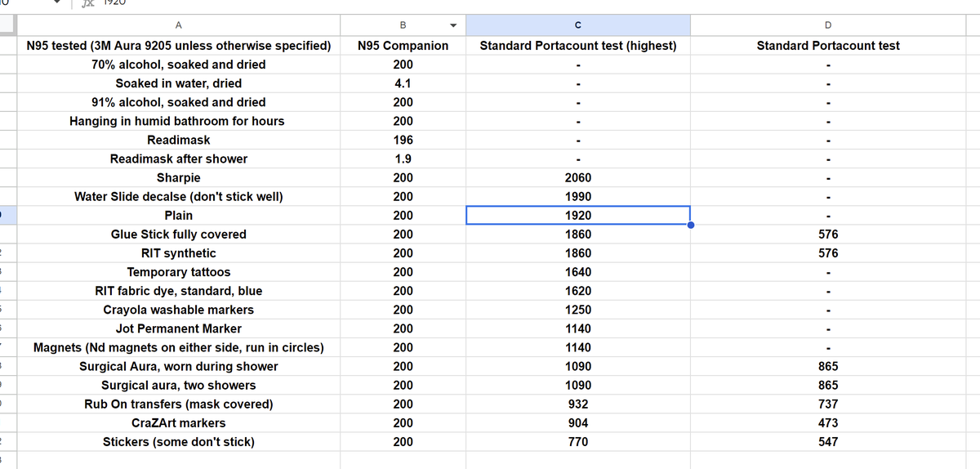Click the 1860 value in RIT synthetic row
The image size is (980, 469).
tap(578, 253)
